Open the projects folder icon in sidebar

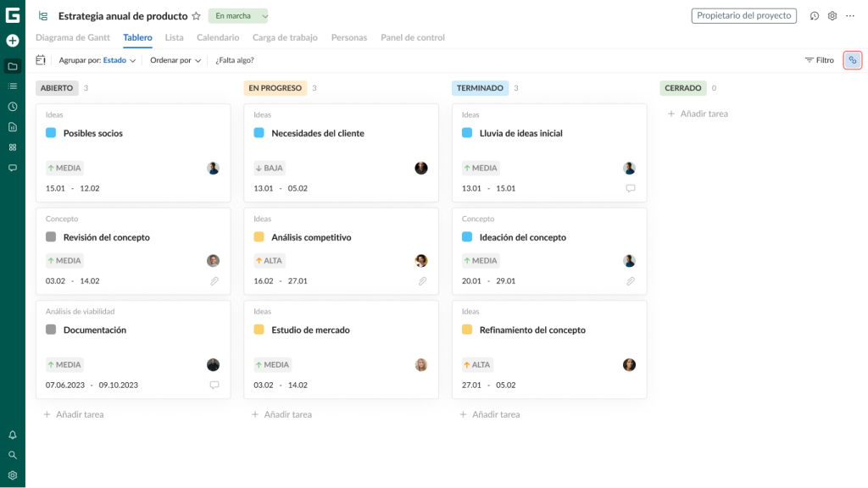coord(12,66)
